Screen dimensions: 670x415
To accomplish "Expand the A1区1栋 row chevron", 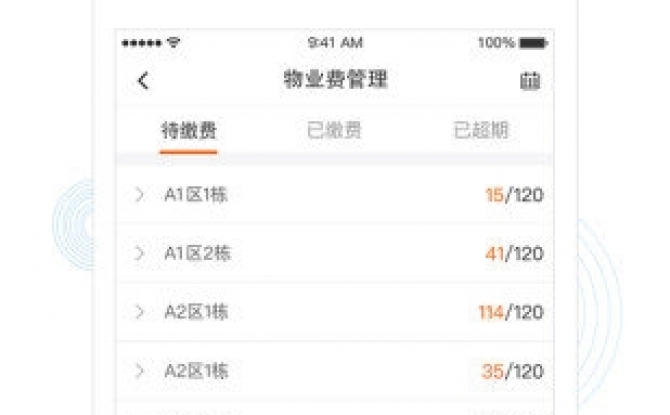I will (x=139, y=194).
